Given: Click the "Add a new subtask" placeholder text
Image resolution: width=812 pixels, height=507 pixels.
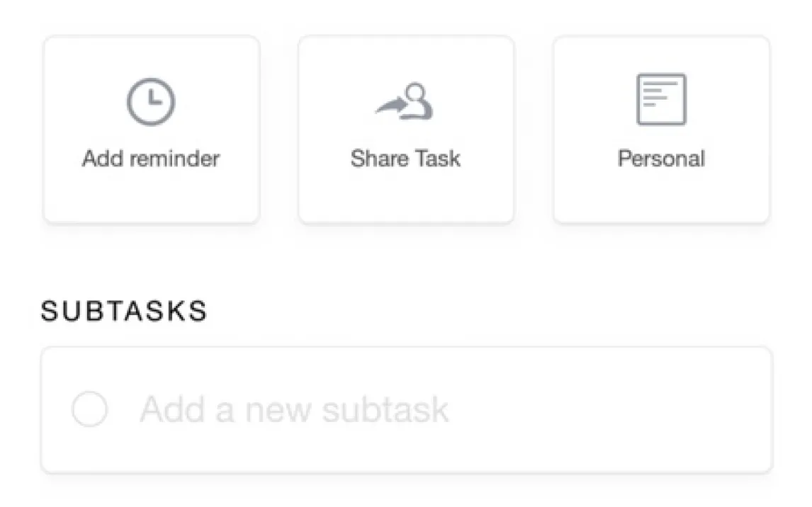Looking at the screenshot, I should (x=294, y=409).
